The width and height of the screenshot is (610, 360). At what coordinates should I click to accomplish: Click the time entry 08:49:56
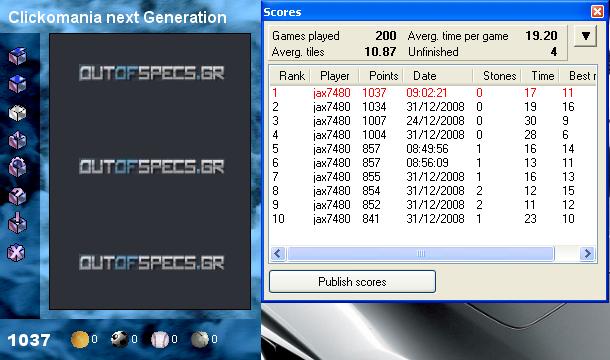pyautogui.click(x=427, y=149)
